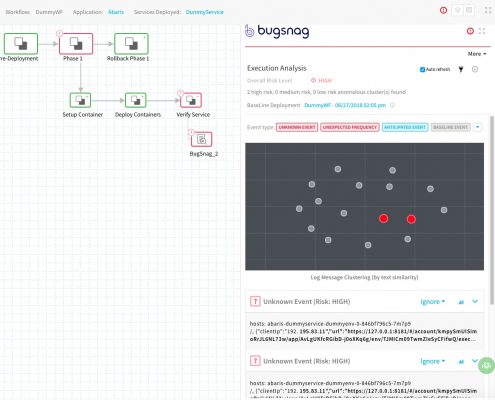Open the Setup Container step
The image size is (495, 400).
point(80,100)
